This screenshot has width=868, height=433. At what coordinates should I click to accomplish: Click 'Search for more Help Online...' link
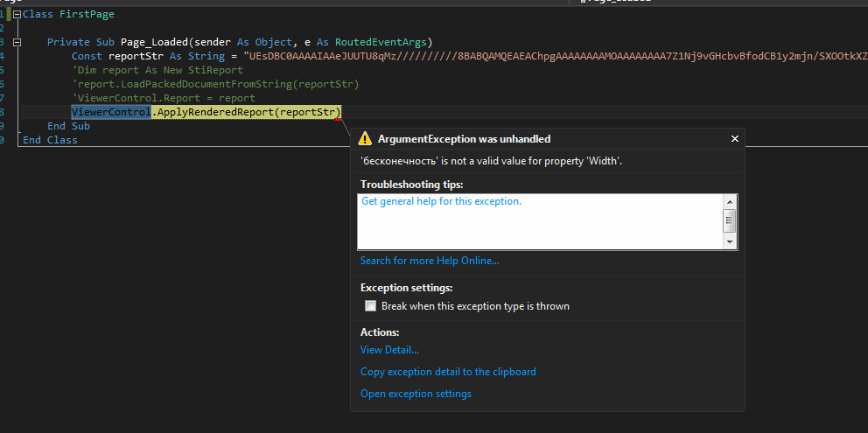430,261
